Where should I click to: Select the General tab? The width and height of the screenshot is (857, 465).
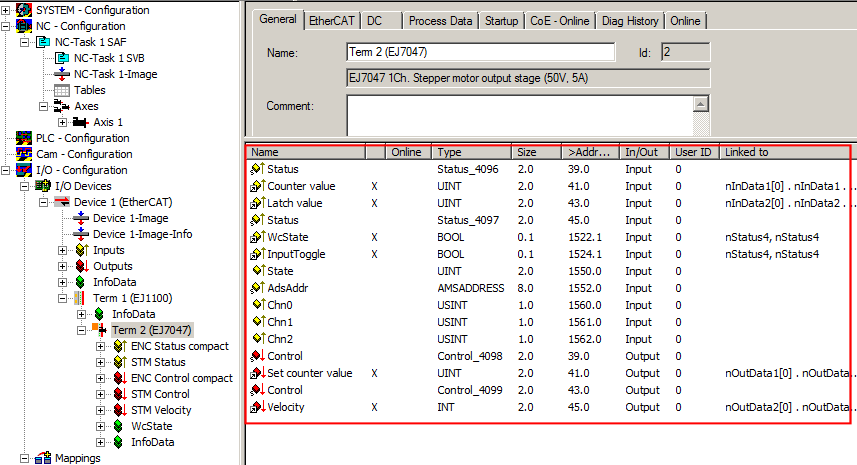(278, 19)
